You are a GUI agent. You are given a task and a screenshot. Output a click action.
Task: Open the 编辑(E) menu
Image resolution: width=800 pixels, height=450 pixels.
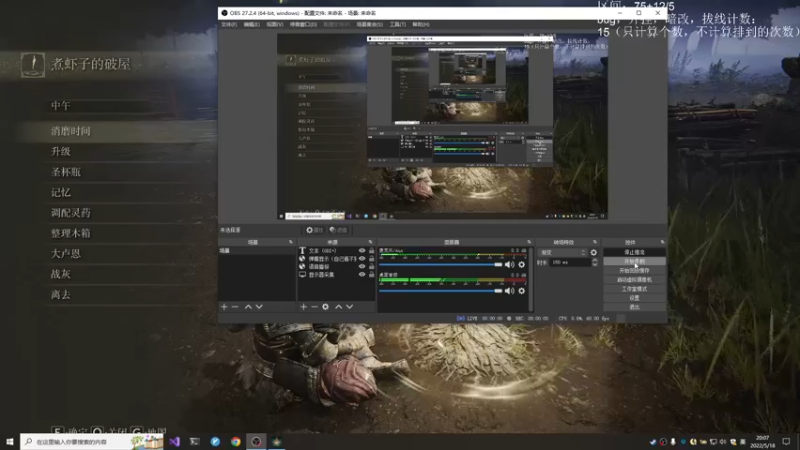click(x=252, y=24)
